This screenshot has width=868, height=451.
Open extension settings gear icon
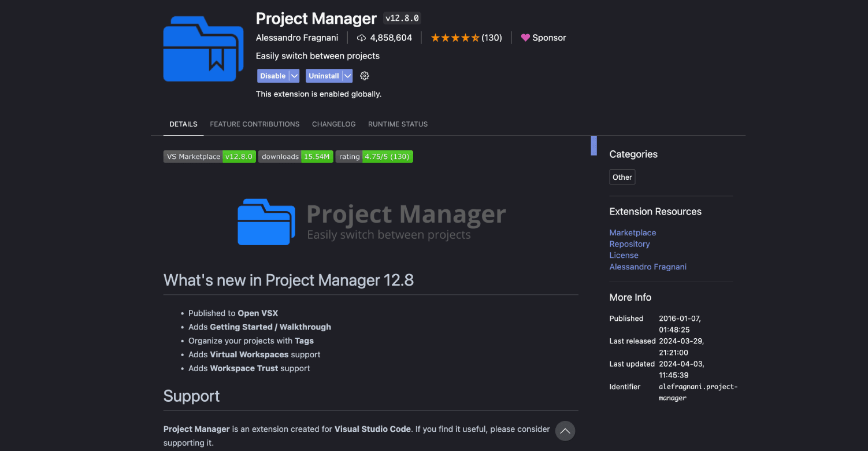(364, 76)
